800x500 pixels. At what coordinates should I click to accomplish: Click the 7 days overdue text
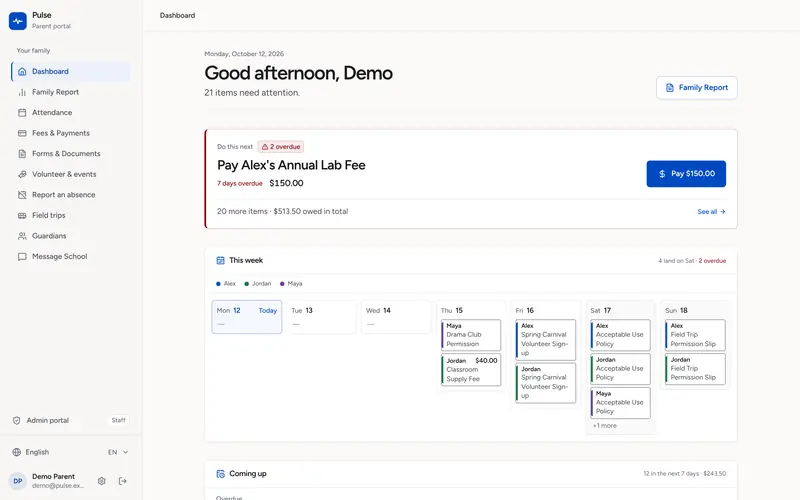(x=240, y=184)
